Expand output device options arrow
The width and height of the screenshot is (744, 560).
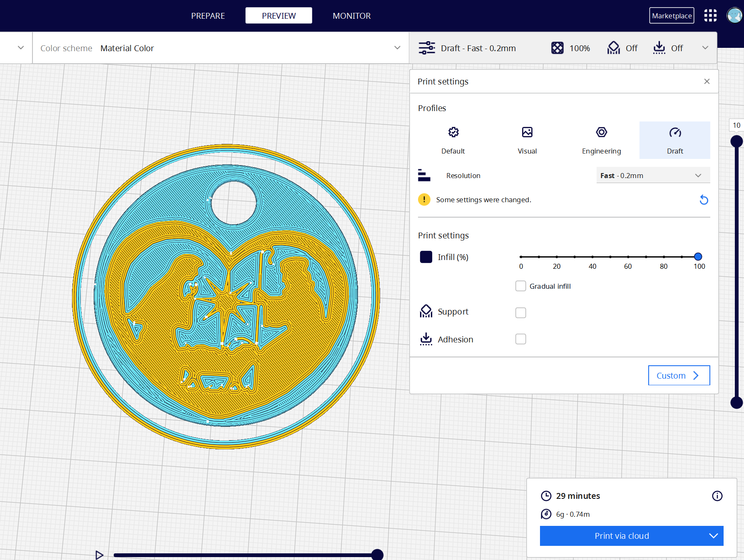[x=714, y=536]
